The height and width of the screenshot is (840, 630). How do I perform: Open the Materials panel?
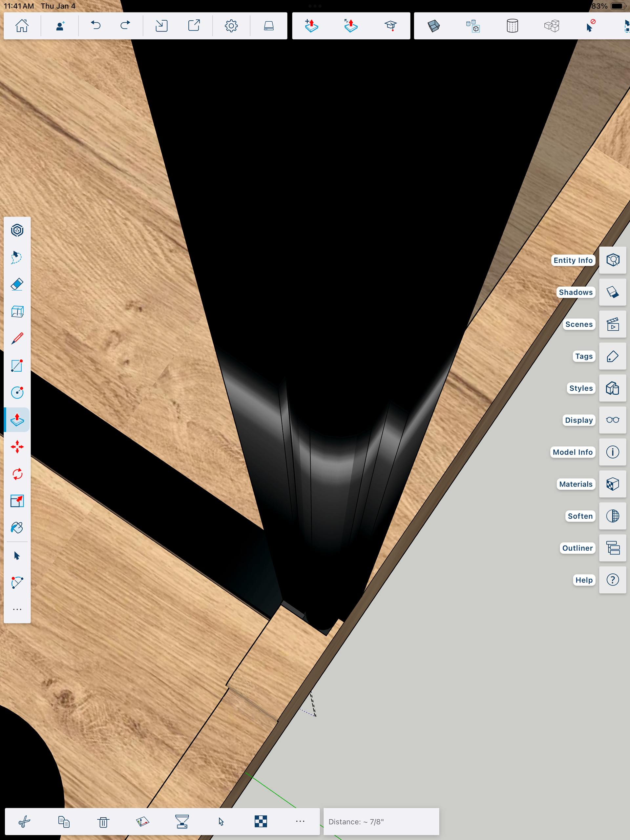point(612,484)
